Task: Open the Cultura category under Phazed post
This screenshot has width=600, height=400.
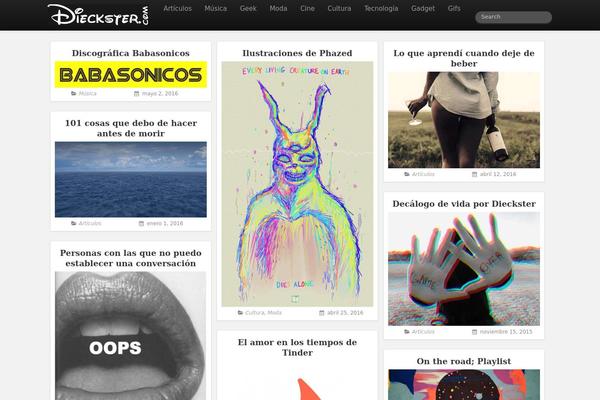Action: [255, 313]
